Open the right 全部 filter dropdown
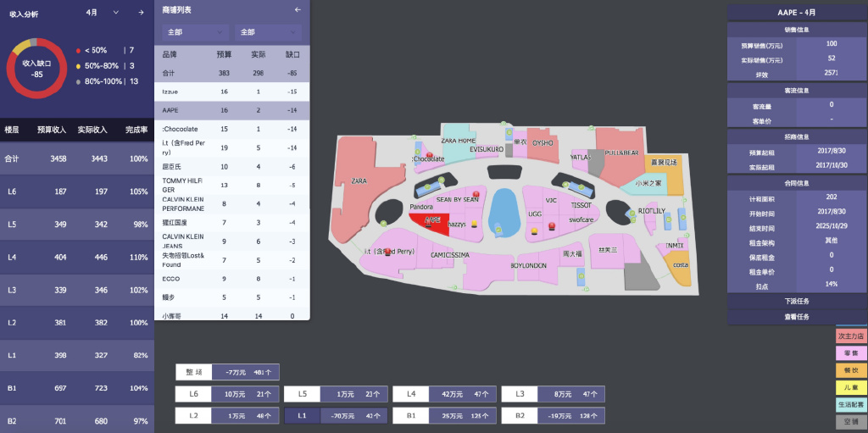 (269, 32)
